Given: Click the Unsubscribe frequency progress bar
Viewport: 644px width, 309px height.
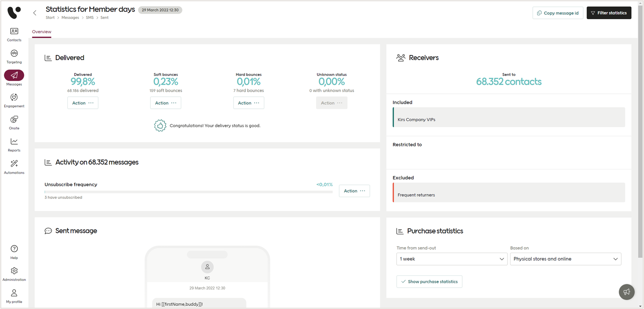Looking at the screenshot, I should click(x=188, y=192).
